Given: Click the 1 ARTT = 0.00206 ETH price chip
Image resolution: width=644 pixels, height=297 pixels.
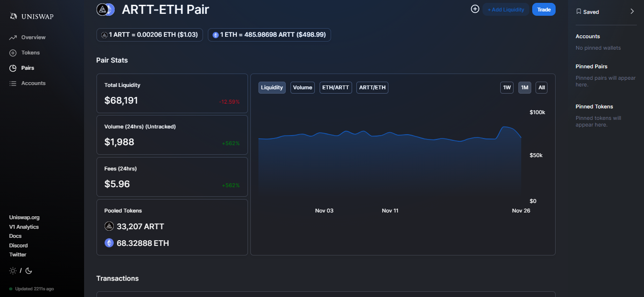Looking at the screenshot, I should pos(150,35).
